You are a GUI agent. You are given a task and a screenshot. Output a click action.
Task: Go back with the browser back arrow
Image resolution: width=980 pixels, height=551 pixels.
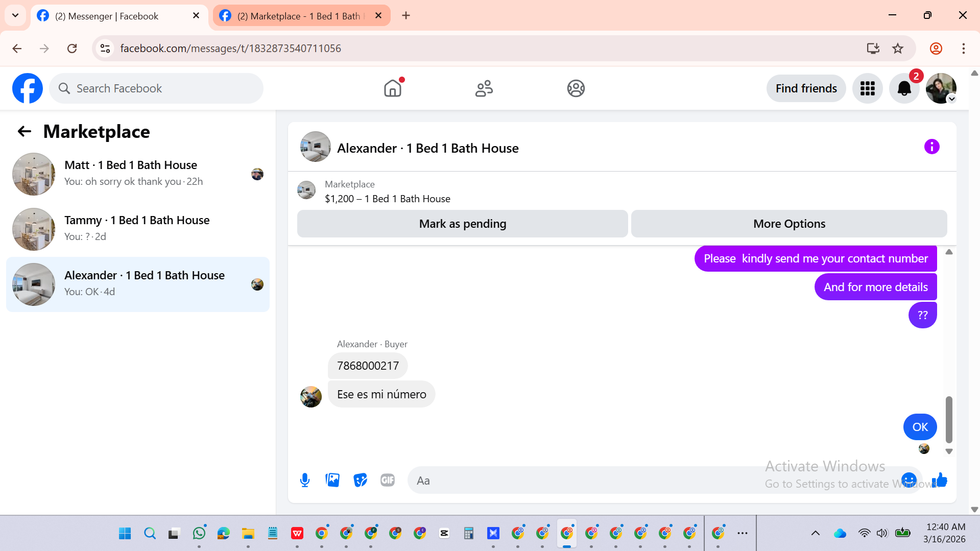(17, 49)
